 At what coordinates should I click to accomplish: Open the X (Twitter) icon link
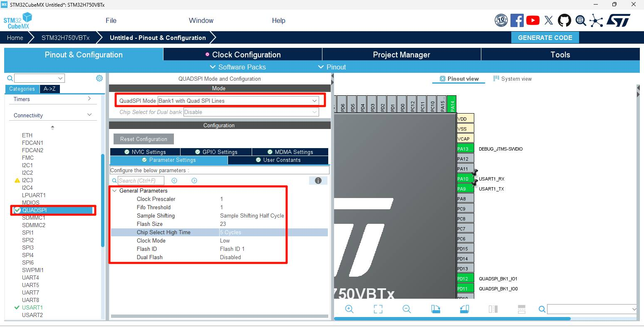tap(549, 20)
